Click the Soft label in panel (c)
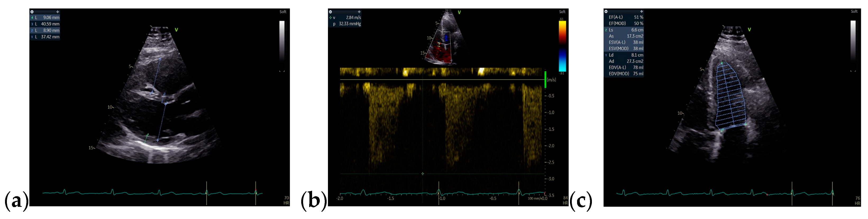 pos(854,11)
